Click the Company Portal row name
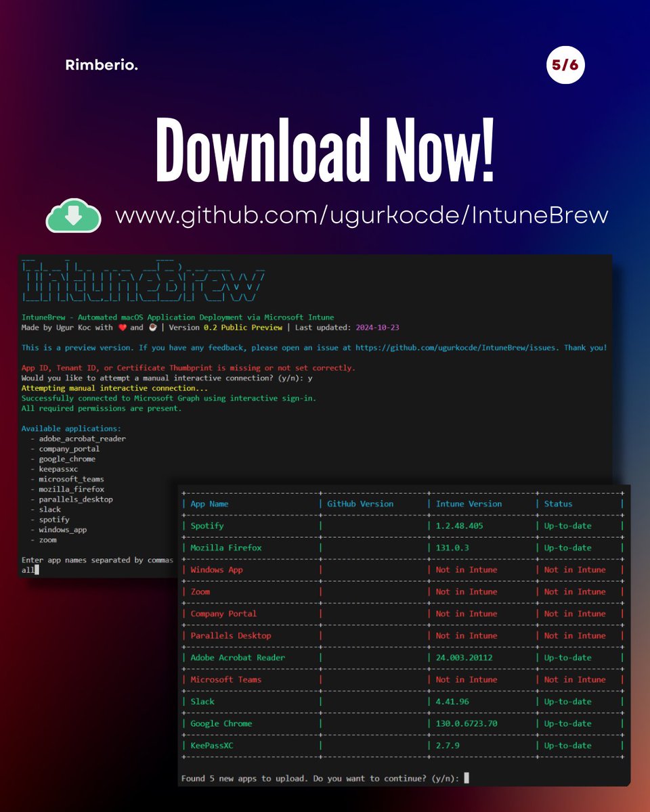Image resolution: width=650 pixels, height=812 pixels. (223, 614)
